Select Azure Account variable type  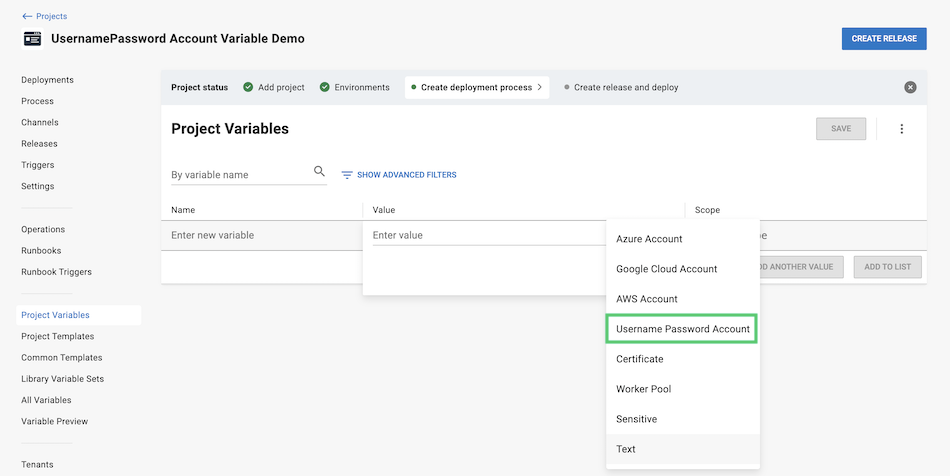(683, 239)
